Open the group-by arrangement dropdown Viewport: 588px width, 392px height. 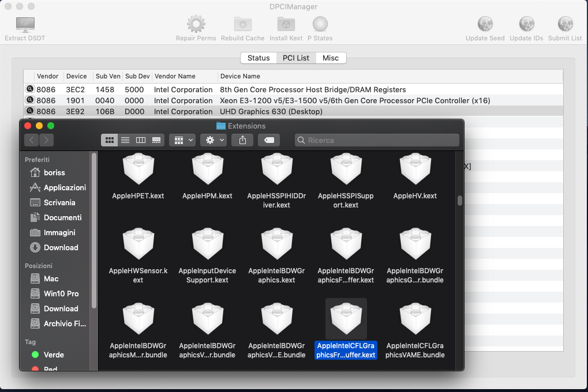click(x=182, y=140)
